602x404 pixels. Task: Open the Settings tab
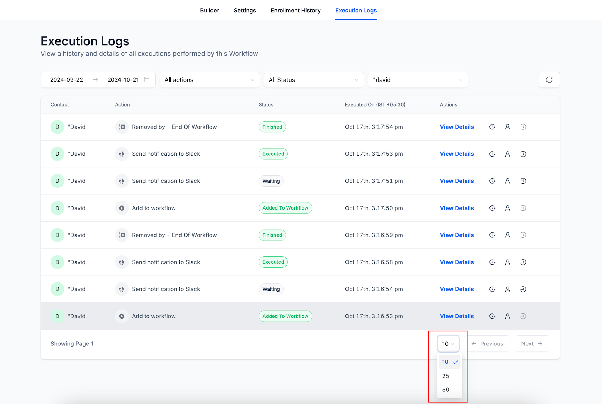tap(245, 10)
